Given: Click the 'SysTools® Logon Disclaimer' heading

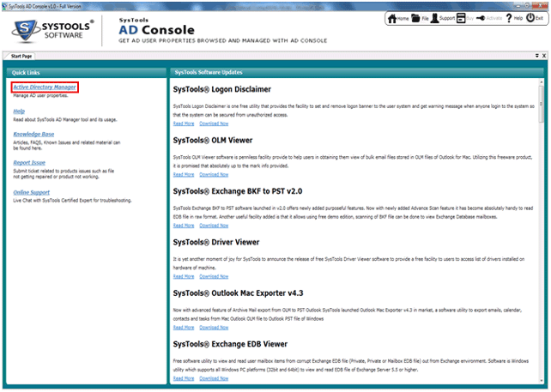Looking at the screenshot, I should click(x=221, y=89).
